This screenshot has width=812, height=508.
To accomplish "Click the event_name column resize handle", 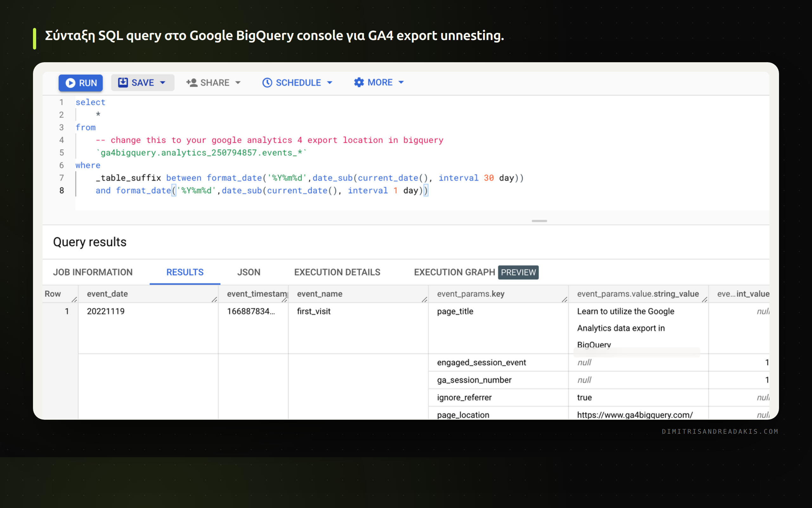I will click(424, 299).
